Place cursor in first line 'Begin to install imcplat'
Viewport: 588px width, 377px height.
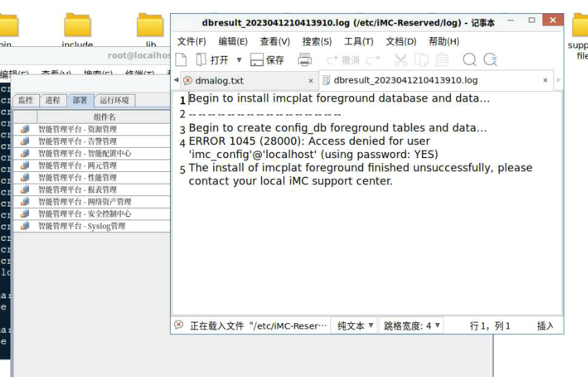(x=339, y=98)
